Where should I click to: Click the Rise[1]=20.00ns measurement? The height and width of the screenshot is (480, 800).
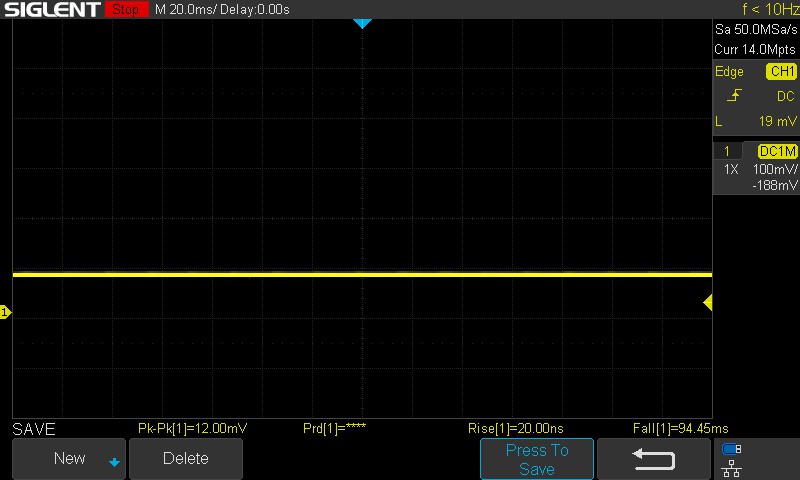coord(516,428)
